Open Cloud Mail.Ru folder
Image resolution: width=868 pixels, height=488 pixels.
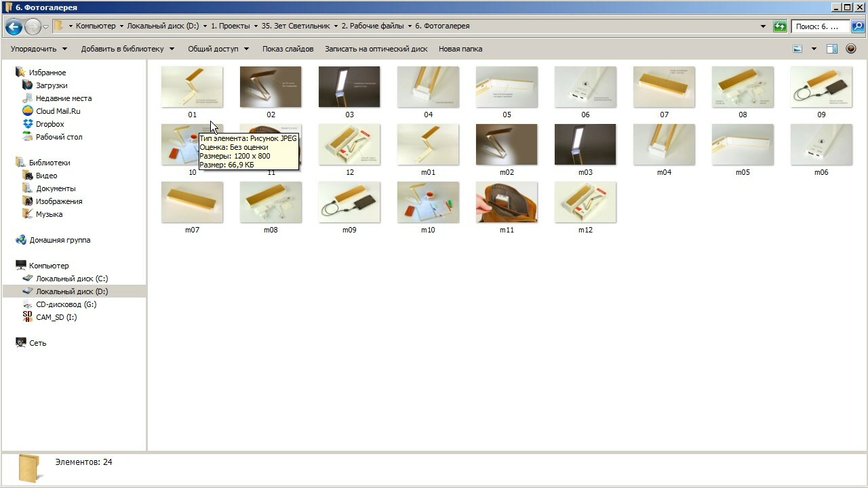click(x=58, y=111)
